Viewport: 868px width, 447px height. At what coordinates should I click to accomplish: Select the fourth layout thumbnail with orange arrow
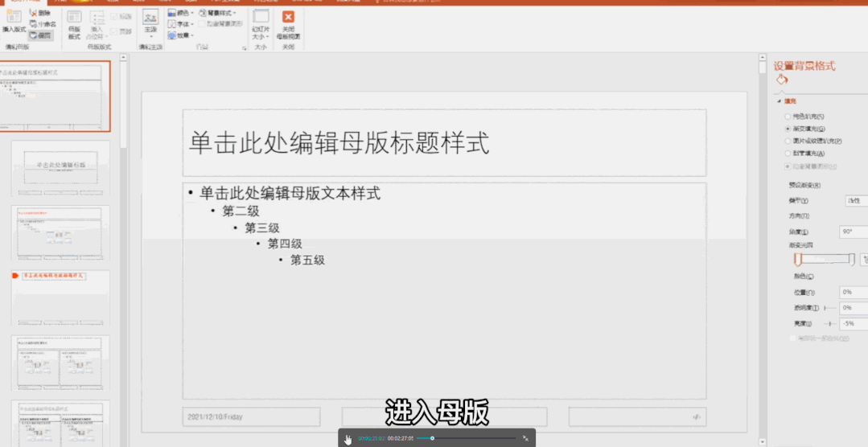(x=60, y=297)
